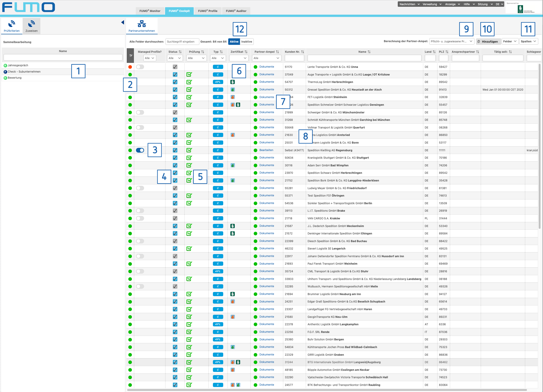543x392 pixels.
Task: Open the Nachrichten menu
Action: click(x=410, y=4)
